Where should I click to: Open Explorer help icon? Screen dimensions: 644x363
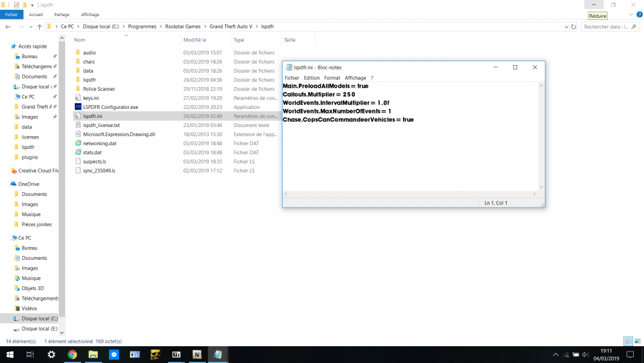click(x=639, y=14)
